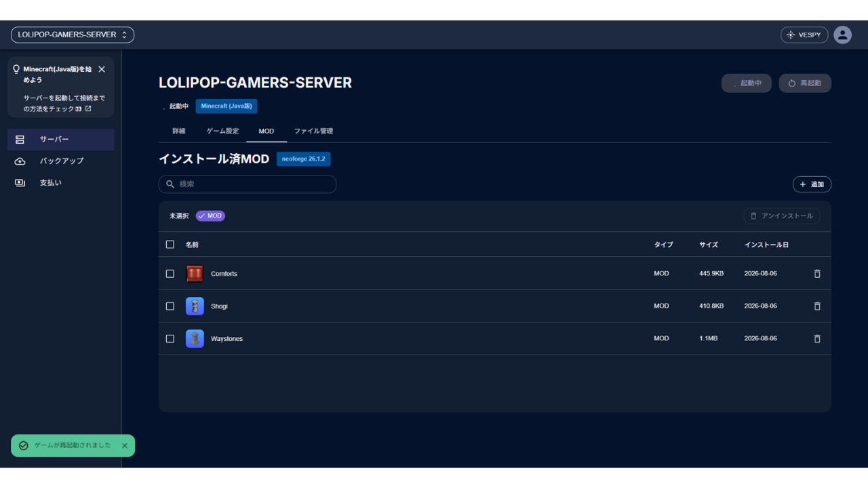The height and width of the screenshot is (488, 868).
Task: Click the lightbulb tip icon
Action: [16, 69]
